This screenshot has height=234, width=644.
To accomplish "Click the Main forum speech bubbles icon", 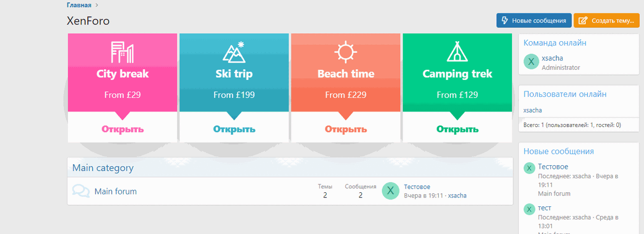I will [x=81, y=191].
